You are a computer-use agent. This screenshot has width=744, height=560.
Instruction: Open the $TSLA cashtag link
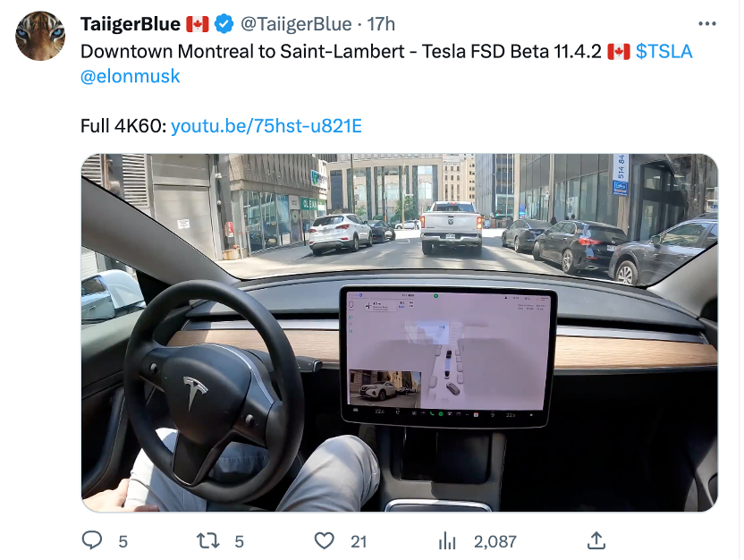tap(664, 51)
